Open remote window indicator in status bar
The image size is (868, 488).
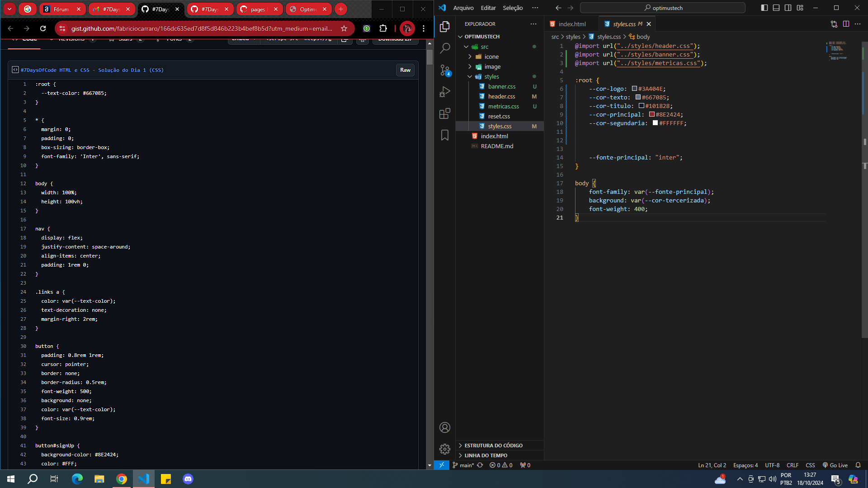pos(442,465)
